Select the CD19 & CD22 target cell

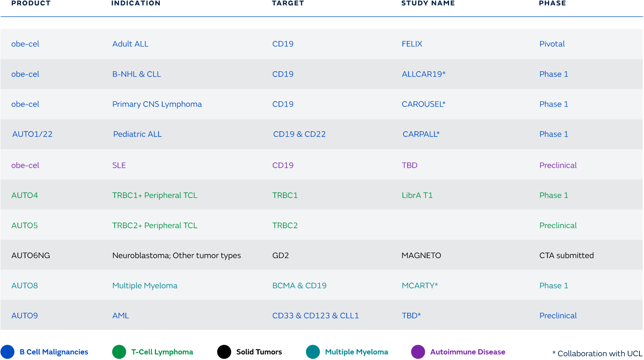(x=300, y=134)
